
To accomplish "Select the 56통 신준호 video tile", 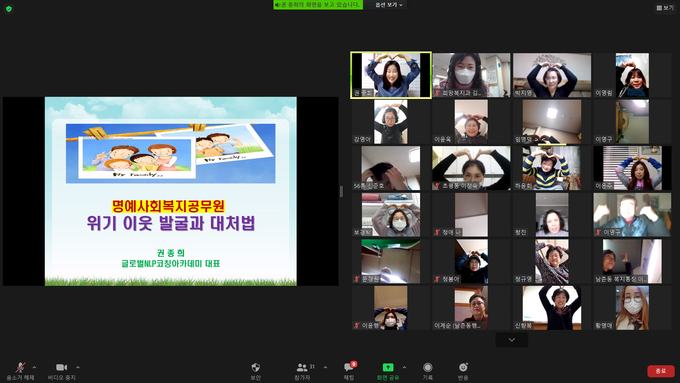I will click(391, 168).
